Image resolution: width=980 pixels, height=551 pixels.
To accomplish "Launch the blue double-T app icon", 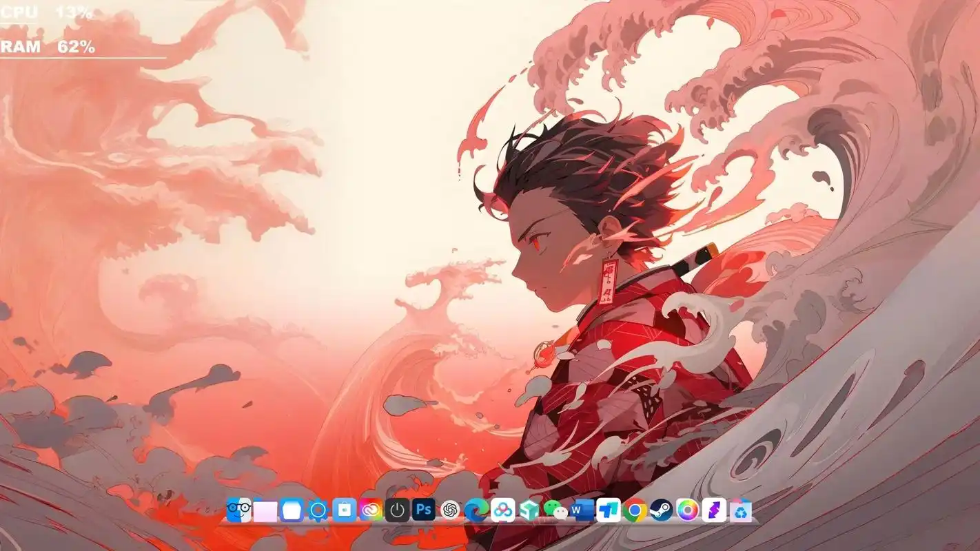I will [x=609, y=510].
